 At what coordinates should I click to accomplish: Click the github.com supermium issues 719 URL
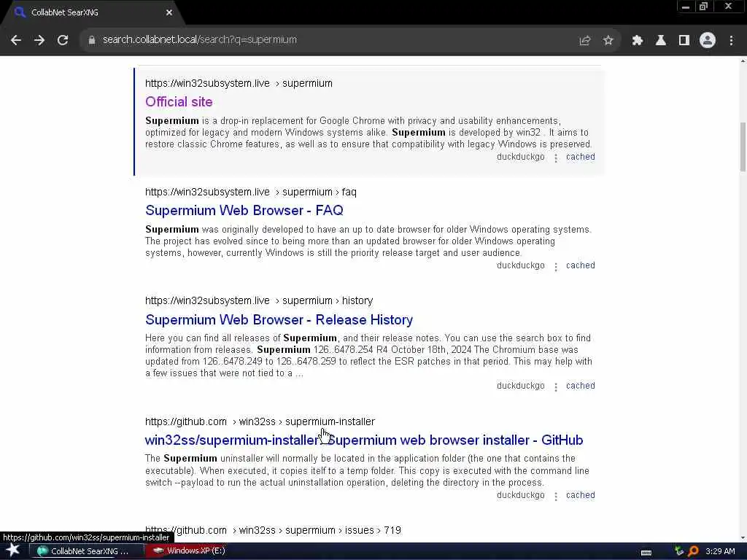coord(273,530)
